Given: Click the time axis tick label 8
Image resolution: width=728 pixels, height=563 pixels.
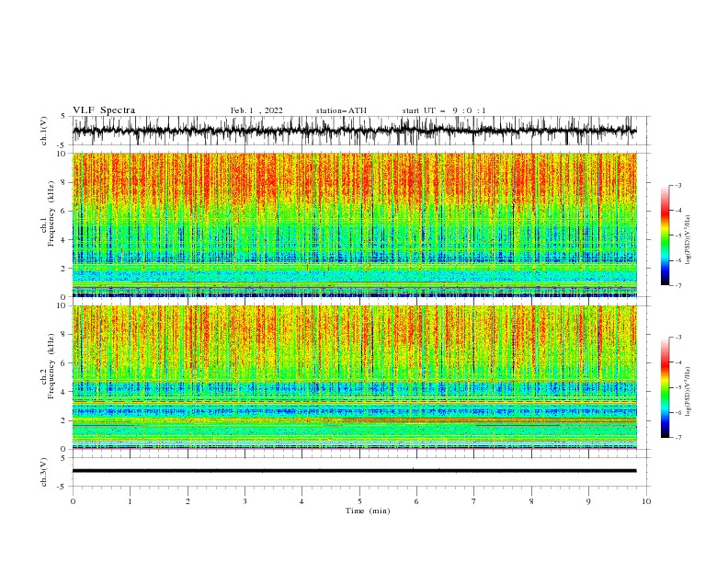Looking at the screenshot, I should [531, 501].
